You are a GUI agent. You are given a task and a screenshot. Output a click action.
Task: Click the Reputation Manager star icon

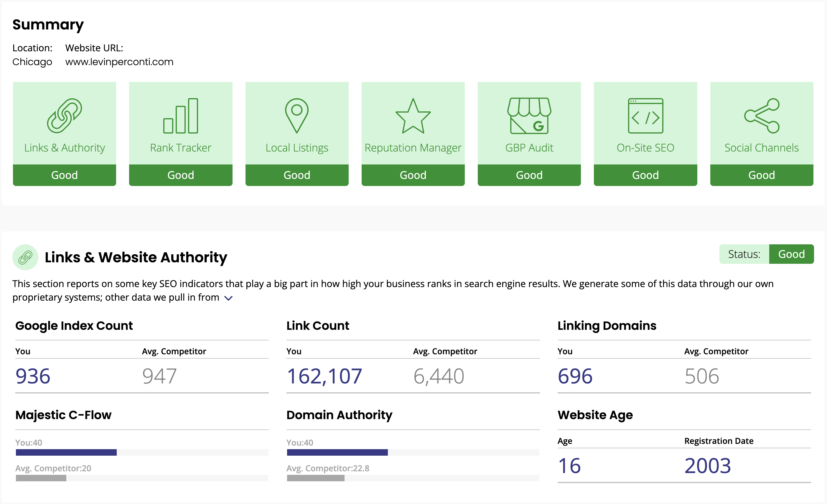413,116
